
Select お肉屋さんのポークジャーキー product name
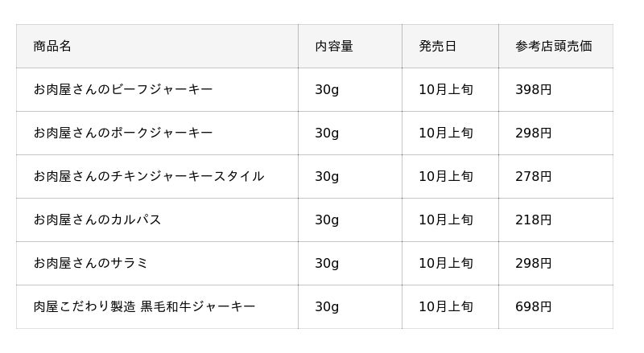123,133
